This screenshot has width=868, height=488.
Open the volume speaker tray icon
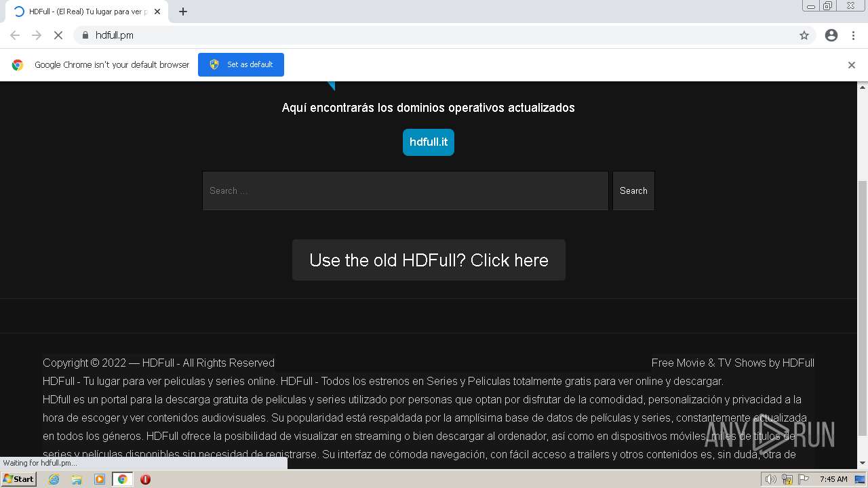tap(771, 479)
